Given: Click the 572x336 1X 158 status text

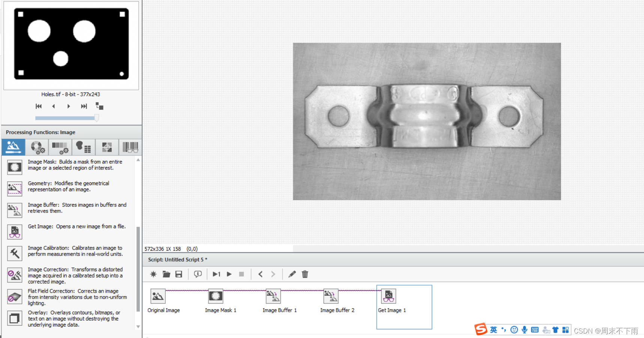Looking at the screenshot, I should tap(163, 249).
